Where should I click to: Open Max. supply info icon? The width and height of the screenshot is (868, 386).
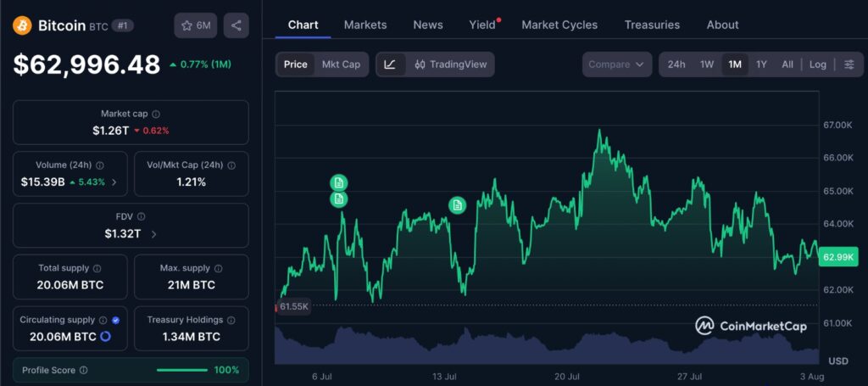point(218,268)
